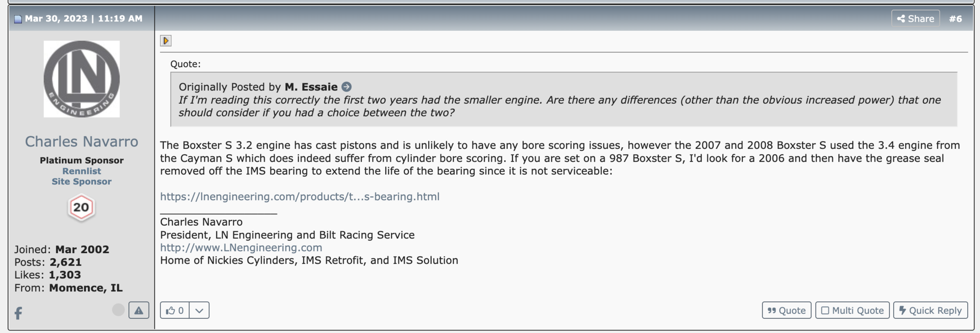Click the quotation marks icon on Quote
Viewport: 980px width, 333px height.
click(772, 310)
